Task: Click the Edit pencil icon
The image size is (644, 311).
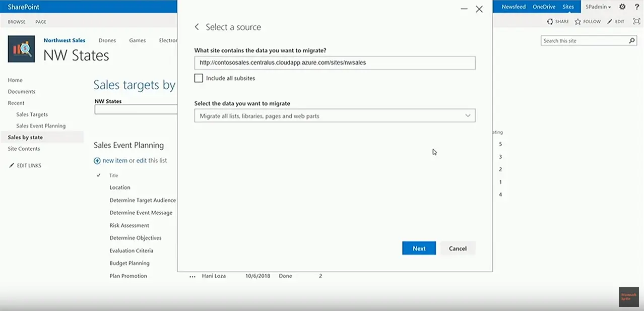Action: [x=610, y=22]
